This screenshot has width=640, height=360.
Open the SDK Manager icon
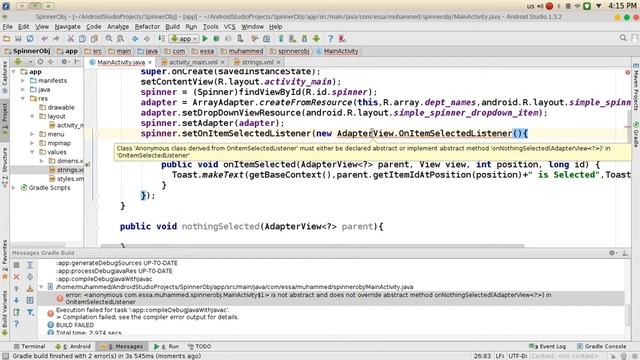pyautogui.click(x=304, y=39)
